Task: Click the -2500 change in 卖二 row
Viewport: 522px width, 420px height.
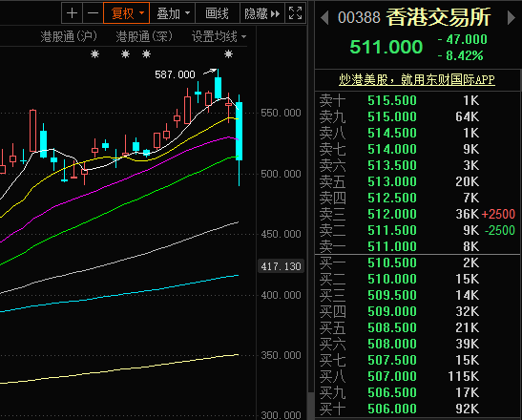Action: click(x=499, y=230)
